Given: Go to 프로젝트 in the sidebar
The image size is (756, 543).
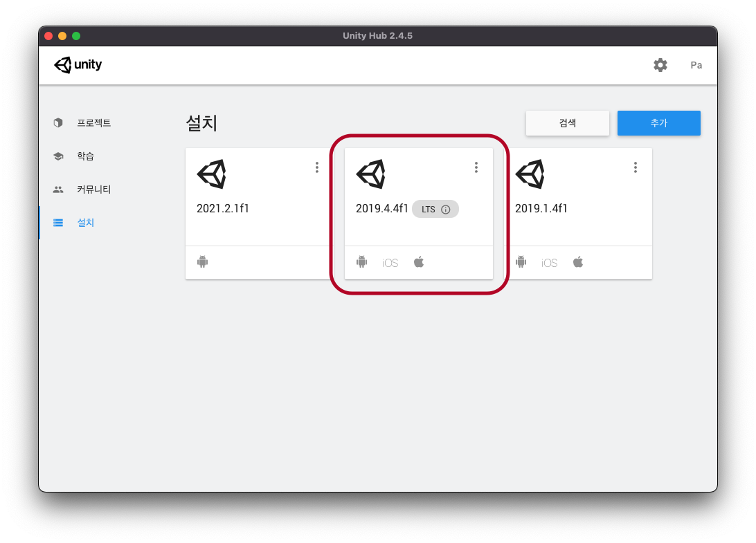Looking at the screenshot, I should (94, 123).
